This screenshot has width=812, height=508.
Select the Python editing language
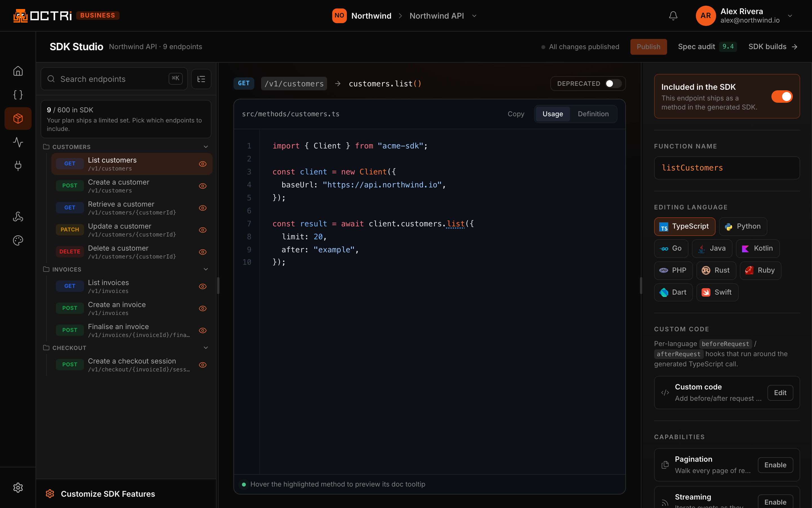pos(743,226)
